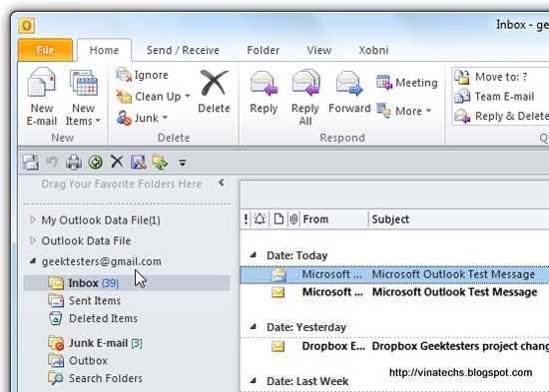Open the File tab
Image resolution: width=549 pixels, height=392 pixels.
click(45, 50)
